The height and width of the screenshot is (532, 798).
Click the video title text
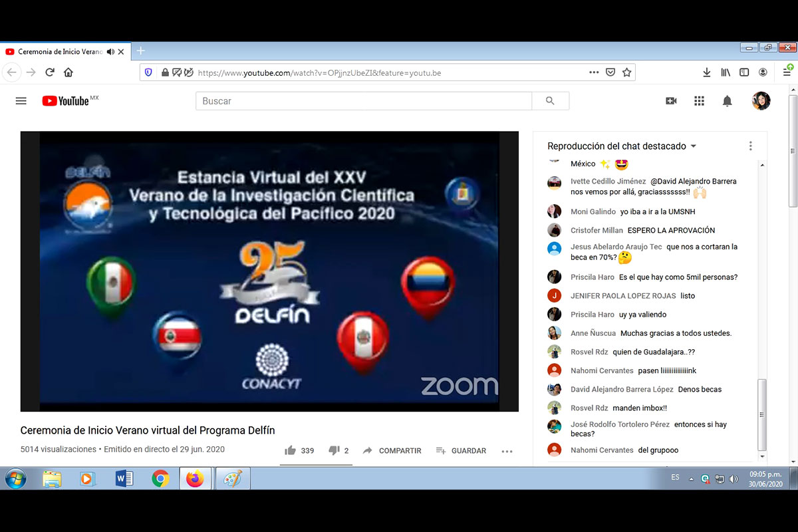click(148, 430)
